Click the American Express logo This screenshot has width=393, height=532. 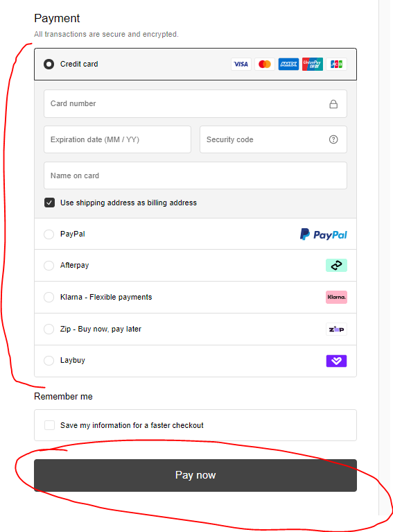point(288,64)
